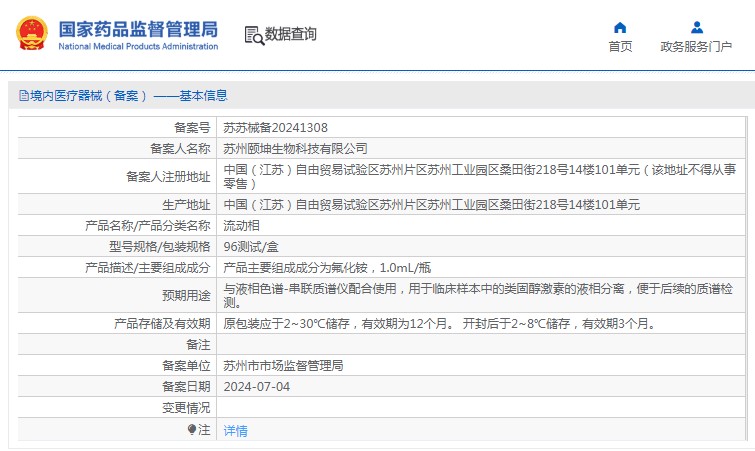The width and height of the screenshot is (755, 451).
Task: Click the 变更情况 label
Action: coord(186,408)
